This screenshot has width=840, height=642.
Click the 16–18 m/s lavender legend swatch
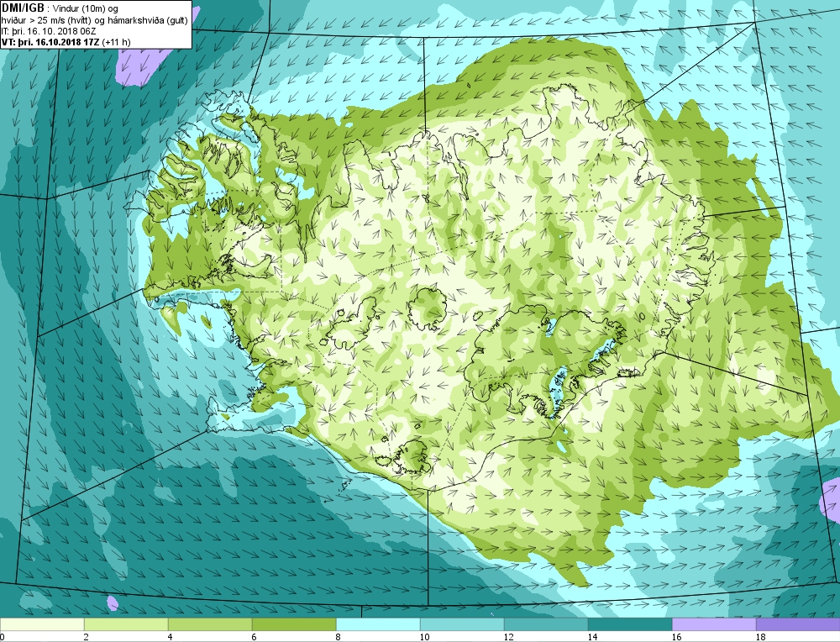(x=714, y=624)
